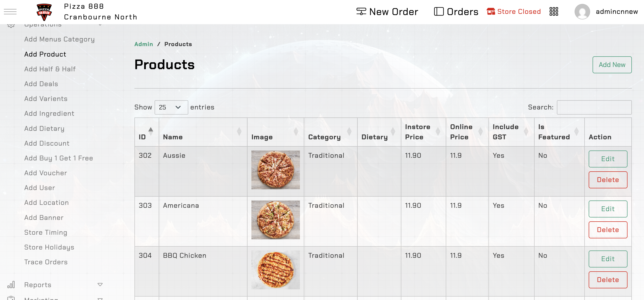Collapse the Operations sidebar section
644x300 pixels.
click(x=100, y=25)
